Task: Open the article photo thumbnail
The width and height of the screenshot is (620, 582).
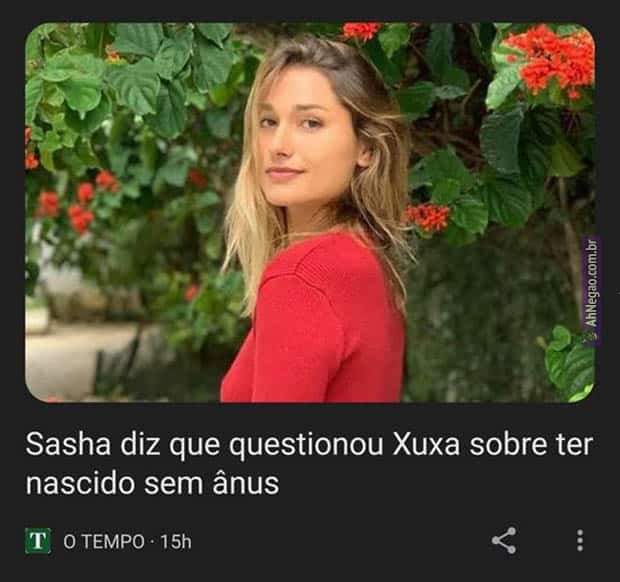Action: [310, 212]
